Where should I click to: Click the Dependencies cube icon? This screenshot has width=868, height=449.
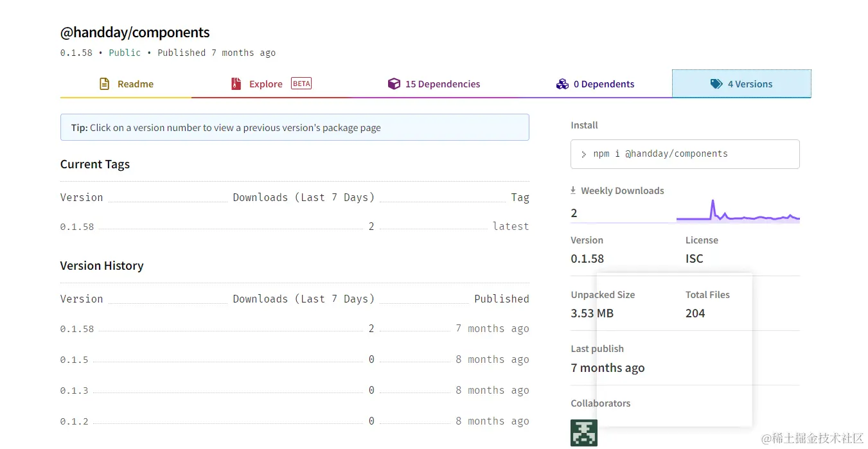click(394, 84)
